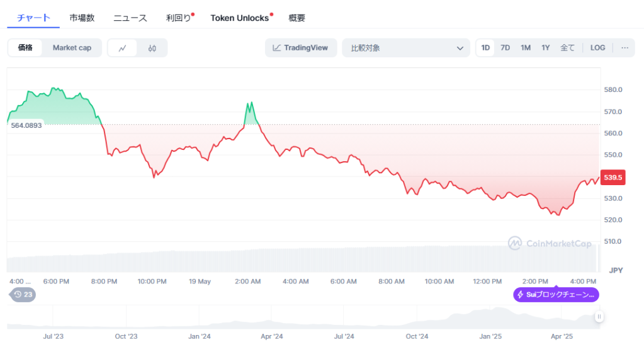This screenshot has width=644, height=347.
Task: Choose the 1M time range
Action: (526, 48)
